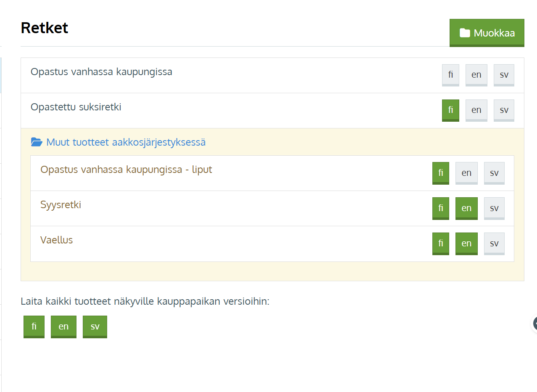Open the Syysretki product row

click(61, 205)
